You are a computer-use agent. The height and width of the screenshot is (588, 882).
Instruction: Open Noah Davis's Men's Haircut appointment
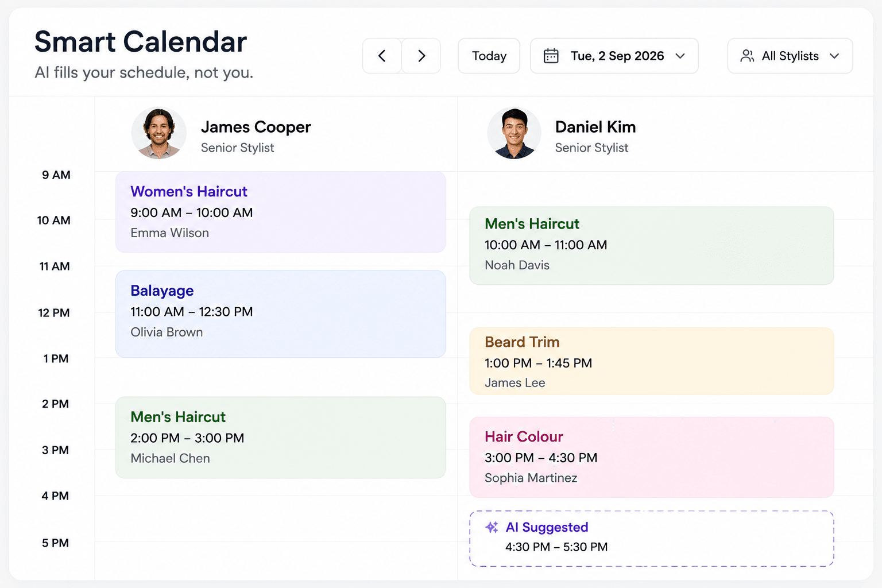(x=652, y=246)
